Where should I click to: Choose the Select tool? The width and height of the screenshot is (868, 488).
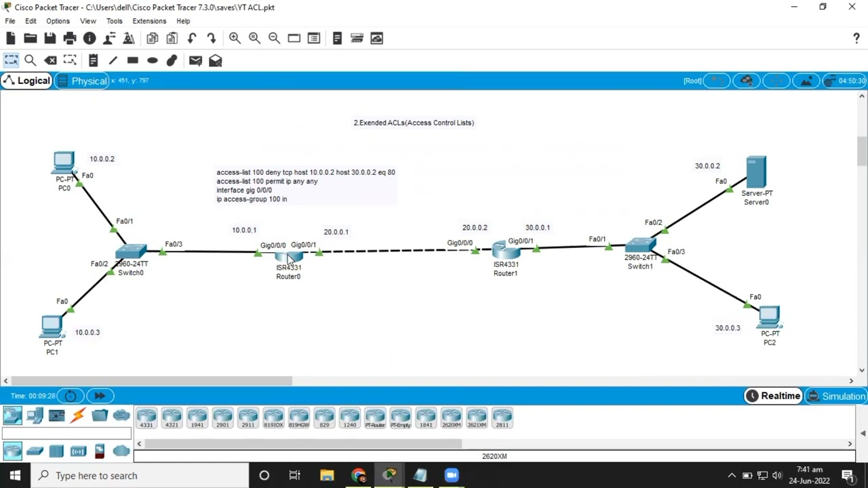coord(11,61)
